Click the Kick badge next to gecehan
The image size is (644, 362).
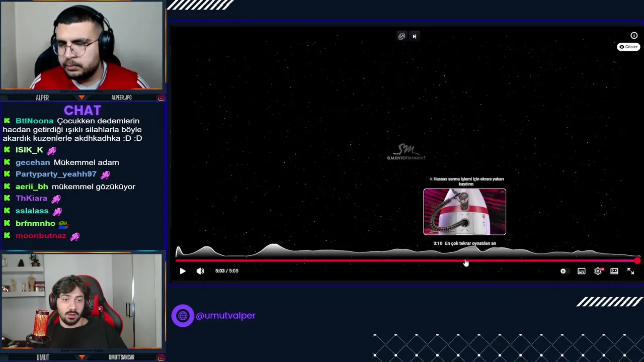7,162
